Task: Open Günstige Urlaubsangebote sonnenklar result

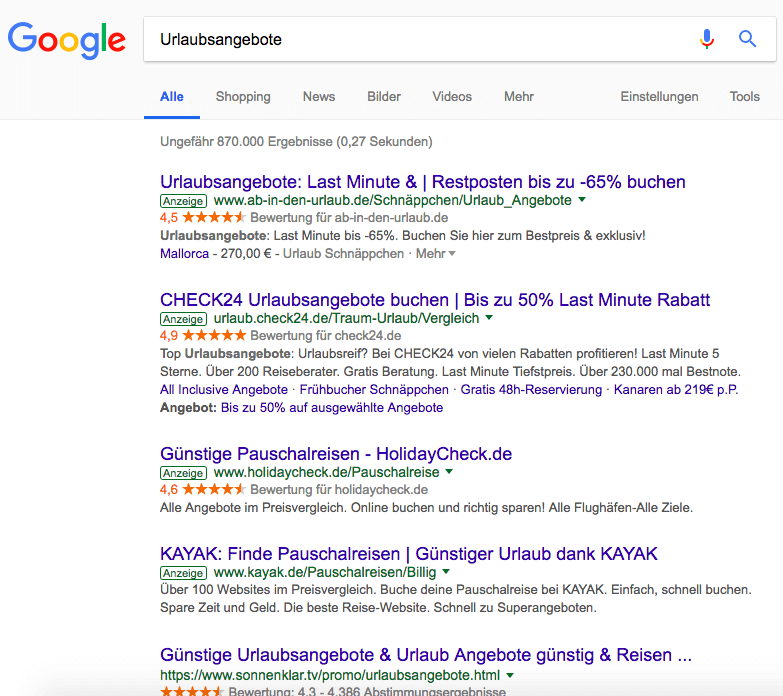Action: coord(426,655)
